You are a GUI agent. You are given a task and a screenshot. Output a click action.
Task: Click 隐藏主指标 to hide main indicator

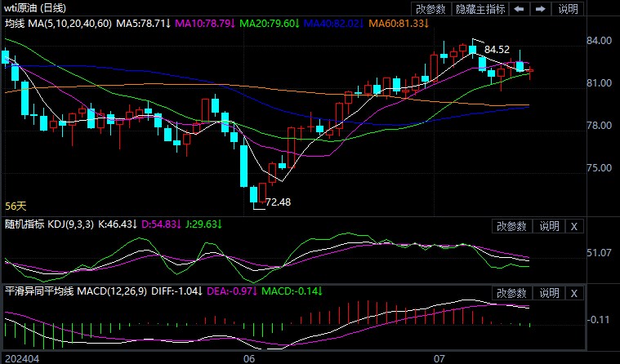(x=480, y=9)
